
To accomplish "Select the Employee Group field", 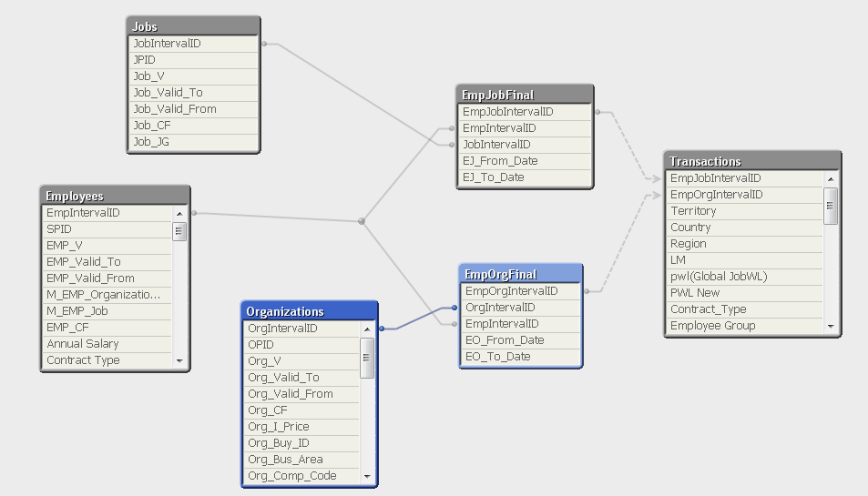I will click(745, 326).
